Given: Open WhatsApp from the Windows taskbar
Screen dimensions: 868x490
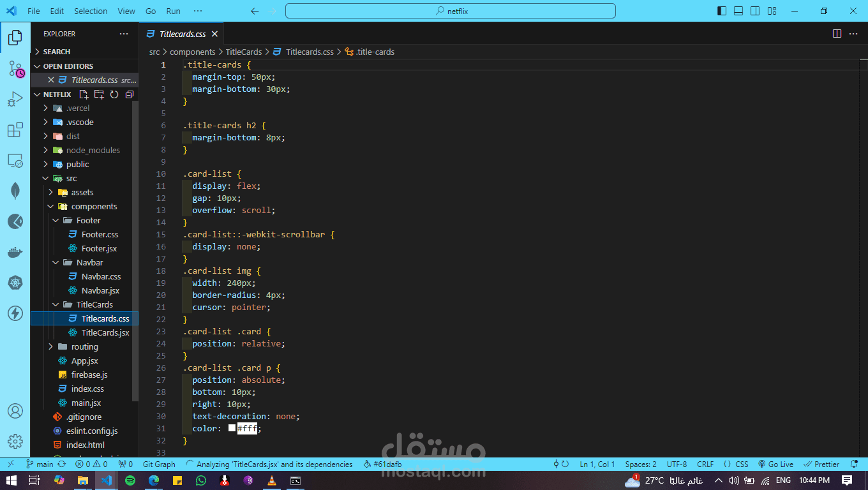Looking at the screenshot, I should coord(201,480).
